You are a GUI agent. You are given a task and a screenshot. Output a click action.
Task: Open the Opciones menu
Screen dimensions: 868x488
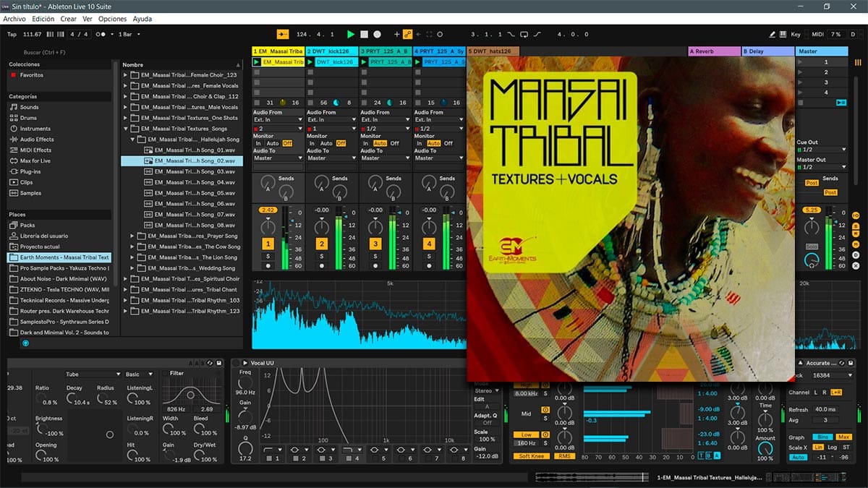point(112,19)
